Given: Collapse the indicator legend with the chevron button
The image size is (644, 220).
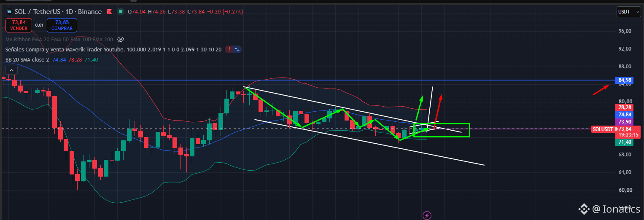Looking at the screenshot, I should click(x=11, y=70).
